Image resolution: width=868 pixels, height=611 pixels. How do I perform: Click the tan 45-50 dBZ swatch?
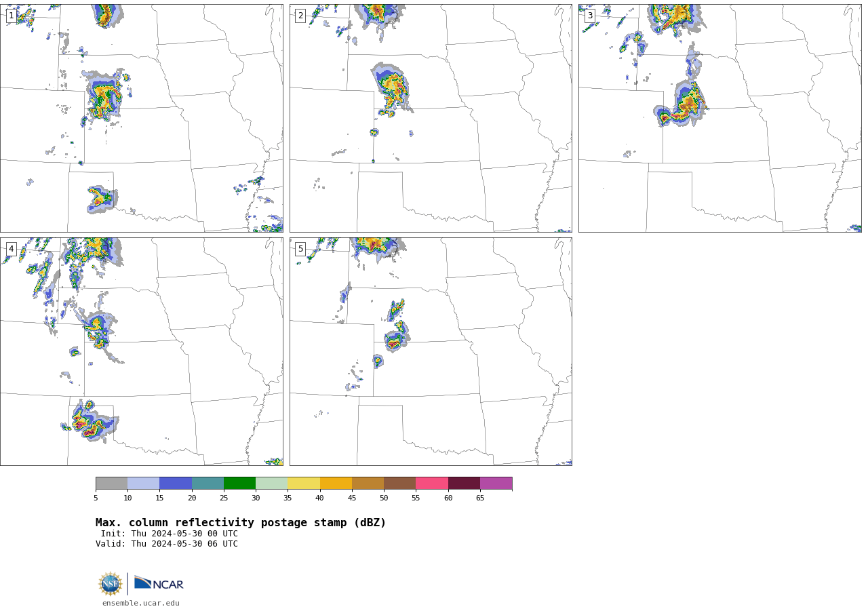click(x=368, y=484)
